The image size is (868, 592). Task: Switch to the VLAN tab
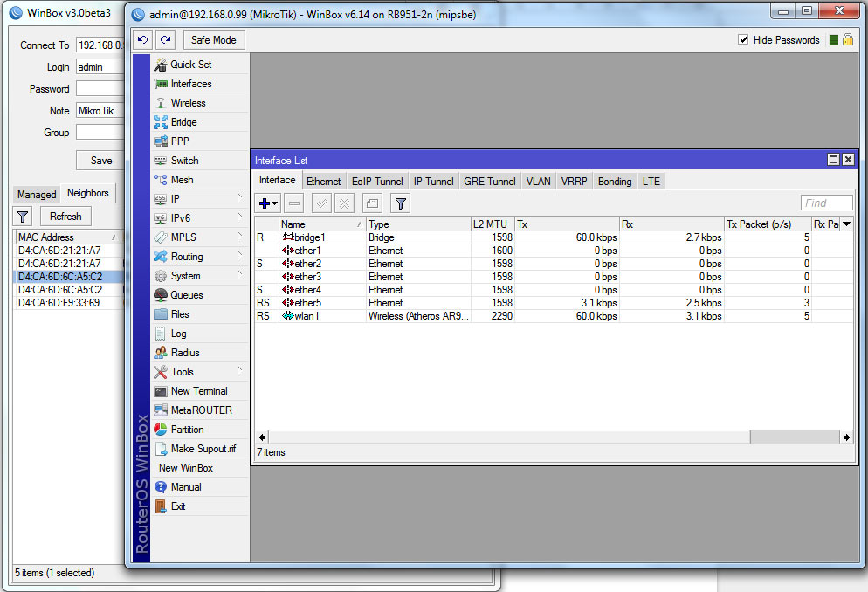click(x=538, y=181)
